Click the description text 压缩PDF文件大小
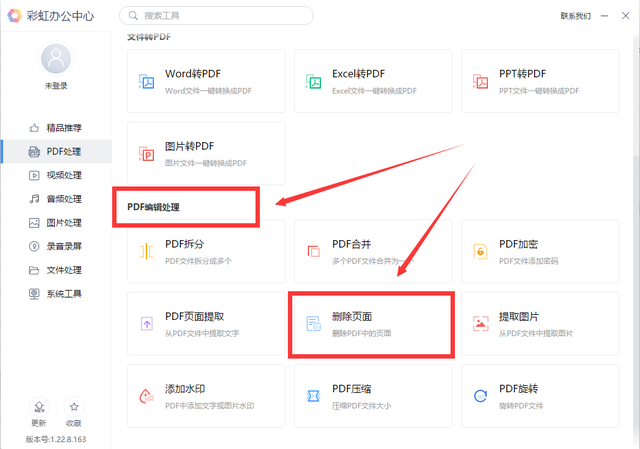The width and height of the screenshot is (640, 449). [x=362, y=406]
